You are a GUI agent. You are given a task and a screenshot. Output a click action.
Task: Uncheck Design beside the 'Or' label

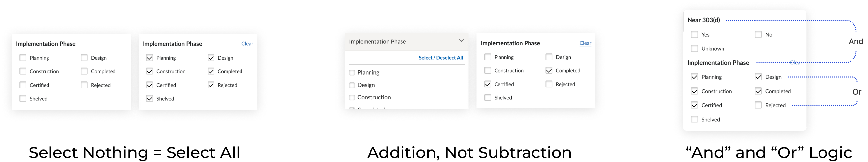point(758,77)
